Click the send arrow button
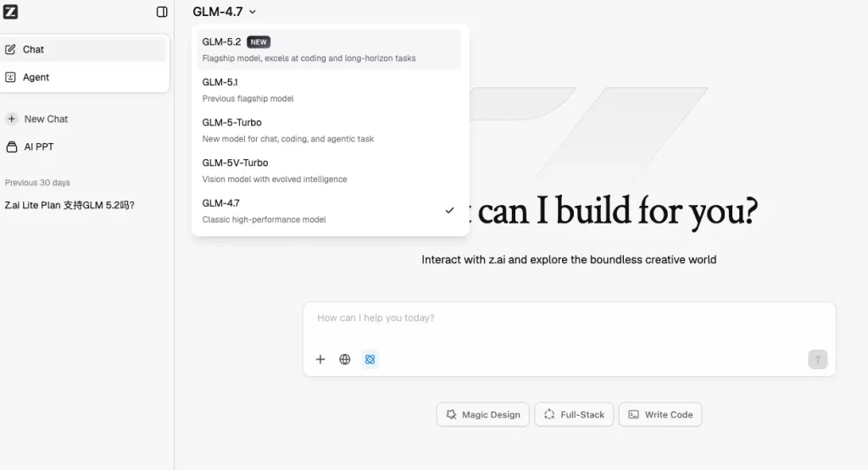This screenshot has width=868, height=470. [x=818, y=359]
